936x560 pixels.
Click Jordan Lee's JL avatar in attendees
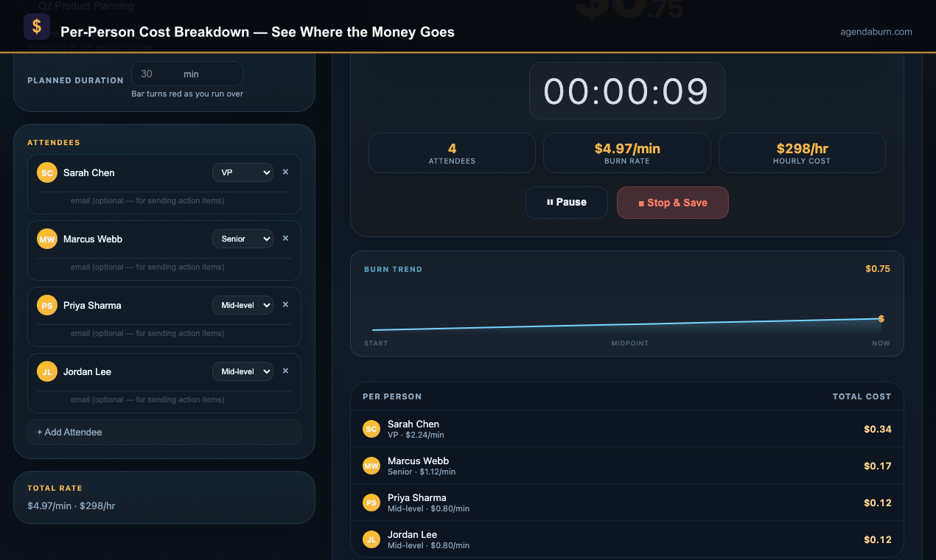click(x=47, y=371)
